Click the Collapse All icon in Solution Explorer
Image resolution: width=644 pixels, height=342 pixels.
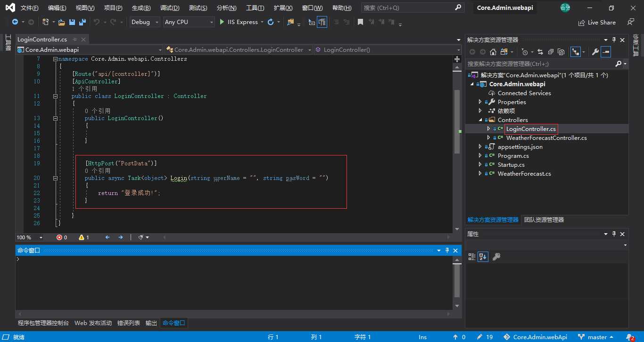(550, 52)
